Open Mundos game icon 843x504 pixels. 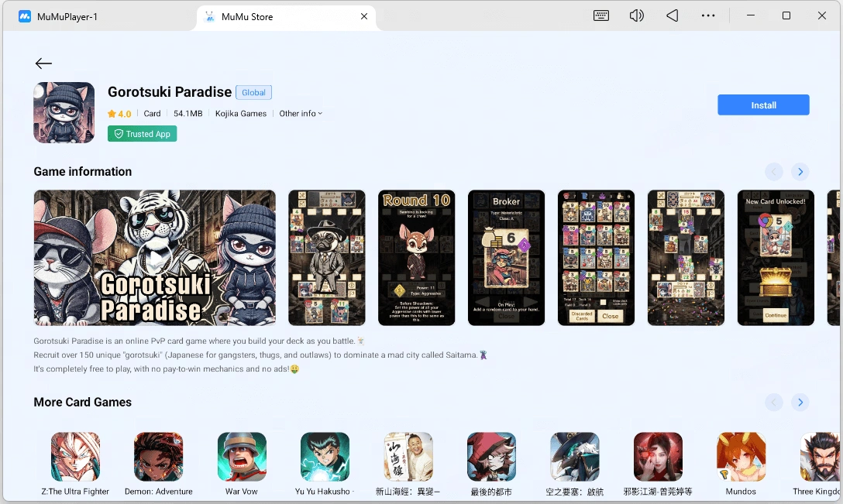click(x=741, y=457)
